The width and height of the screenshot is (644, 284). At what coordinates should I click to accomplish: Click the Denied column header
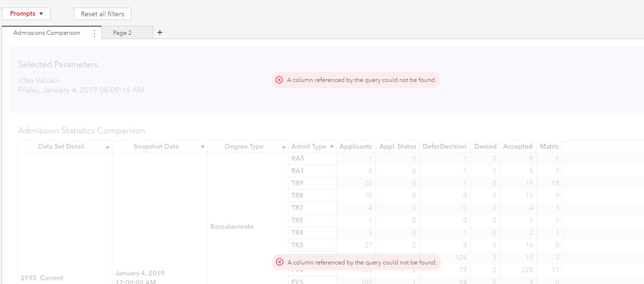click(485, 147)
